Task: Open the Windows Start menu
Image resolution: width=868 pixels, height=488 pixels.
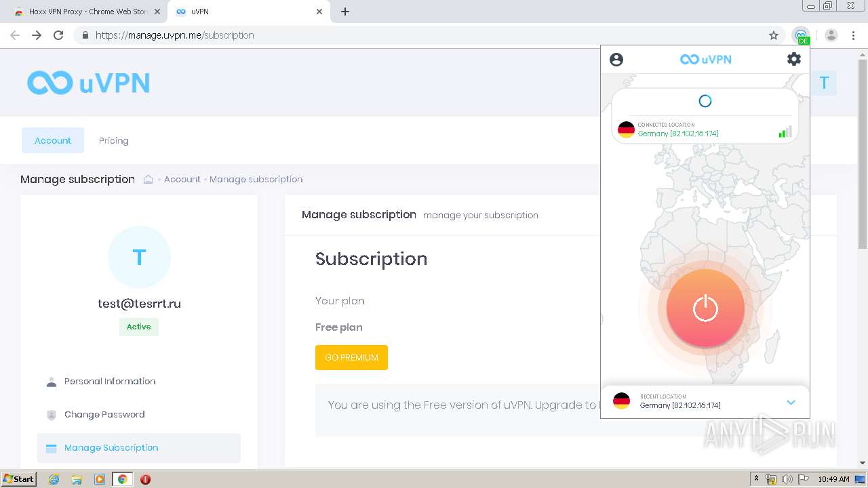Action: point(19,479)
